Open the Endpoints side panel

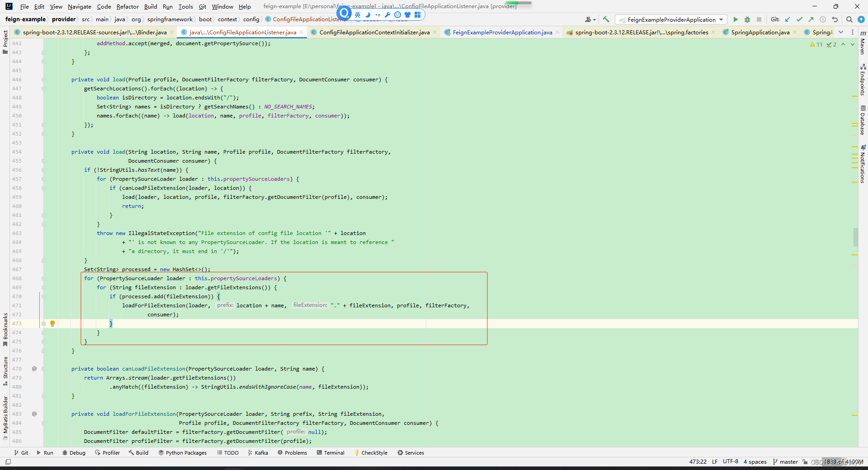point(863,80)
